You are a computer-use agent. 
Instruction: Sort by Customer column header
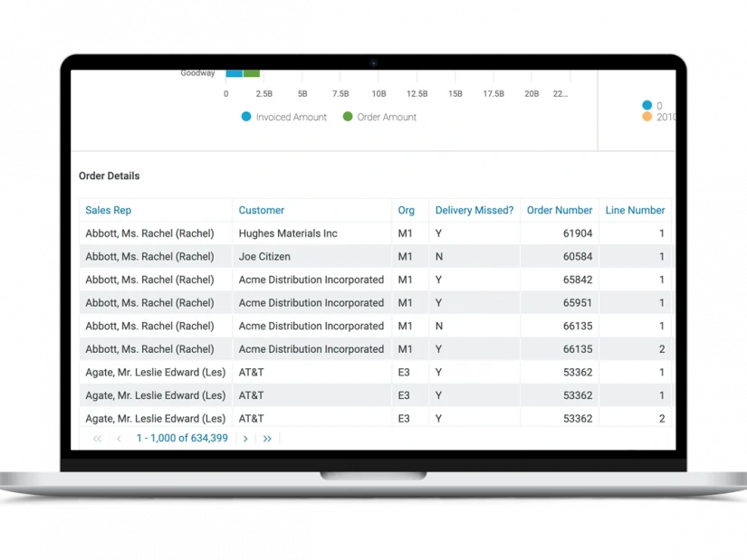(x=261, y=210)
